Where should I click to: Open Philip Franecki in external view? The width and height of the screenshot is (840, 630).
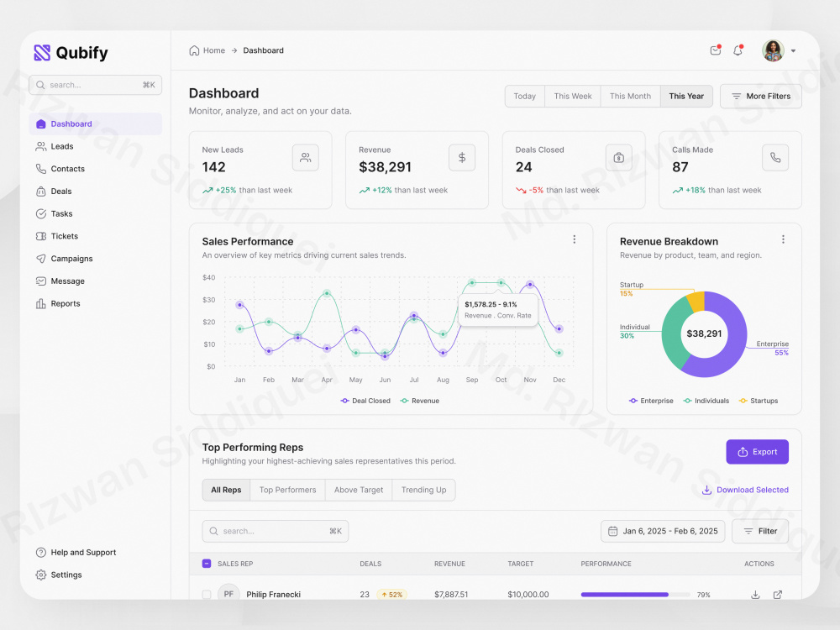(778, 595)
